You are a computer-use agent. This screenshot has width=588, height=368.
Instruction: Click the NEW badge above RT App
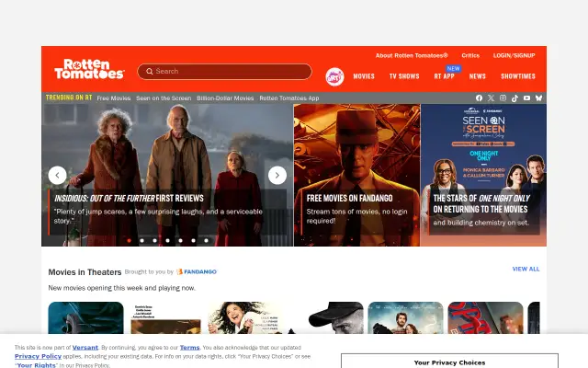coord(453,68)
